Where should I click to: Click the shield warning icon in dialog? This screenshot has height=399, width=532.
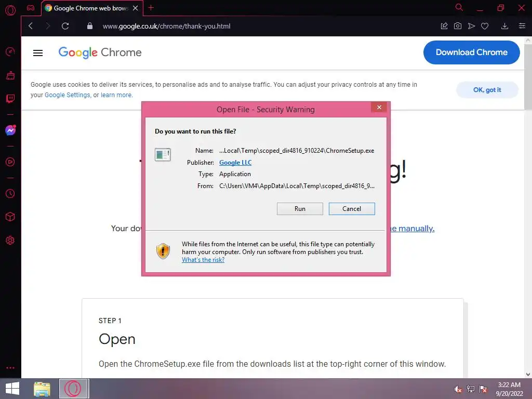pyautogui.click(x=163, y=251)
